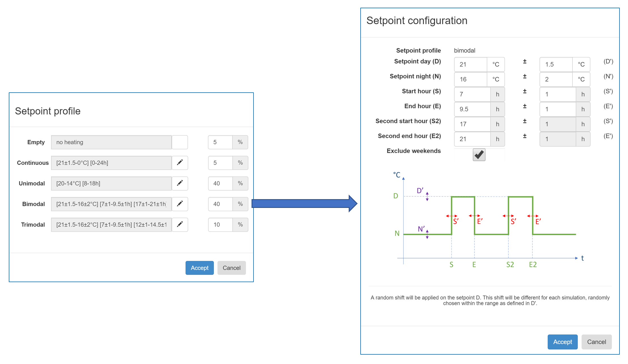Click the Setpoint night (N) value field
Screen dimensions: 628x364
[x=471, y=79]
